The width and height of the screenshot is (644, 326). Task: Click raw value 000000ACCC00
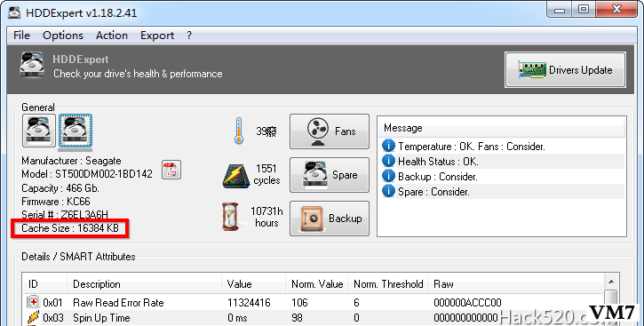[467, 303]
